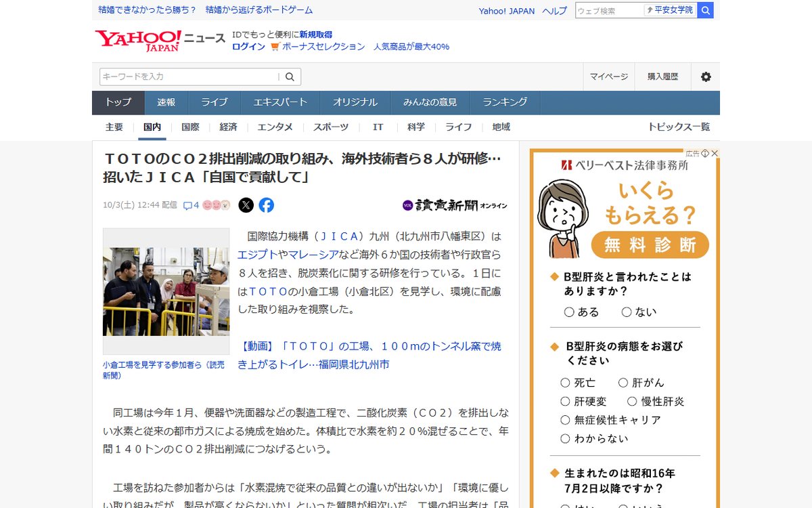Select radio button ある
The height and width of the screenshot is (508, 812).
(569, 312)
